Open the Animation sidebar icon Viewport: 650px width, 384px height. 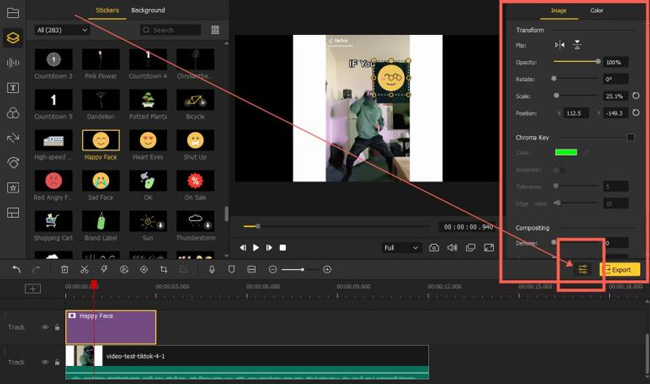(13, 163)
